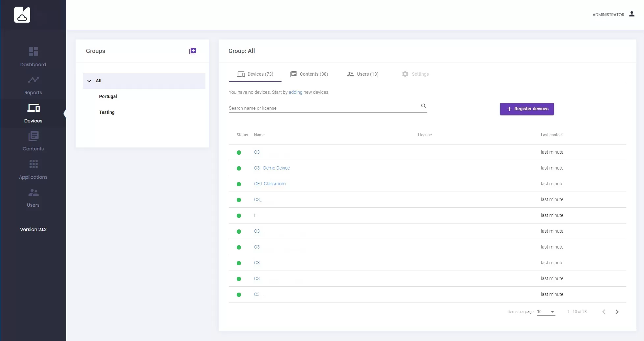Image resolution: width=644 pixels, height=341 pixels.
Task: Select the Testing group
Action: (x=107, y=112)
